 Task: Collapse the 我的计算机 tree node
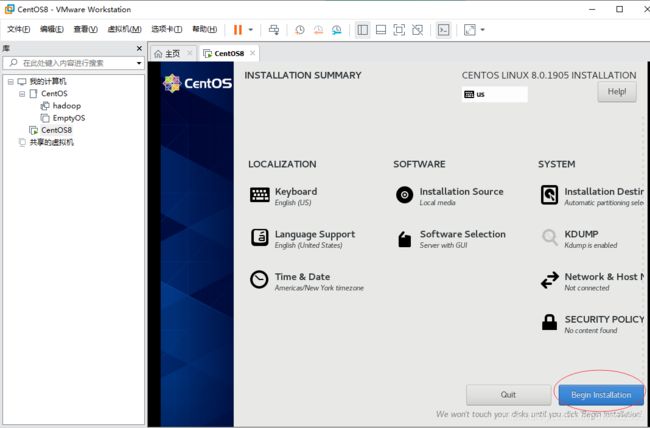10,82
